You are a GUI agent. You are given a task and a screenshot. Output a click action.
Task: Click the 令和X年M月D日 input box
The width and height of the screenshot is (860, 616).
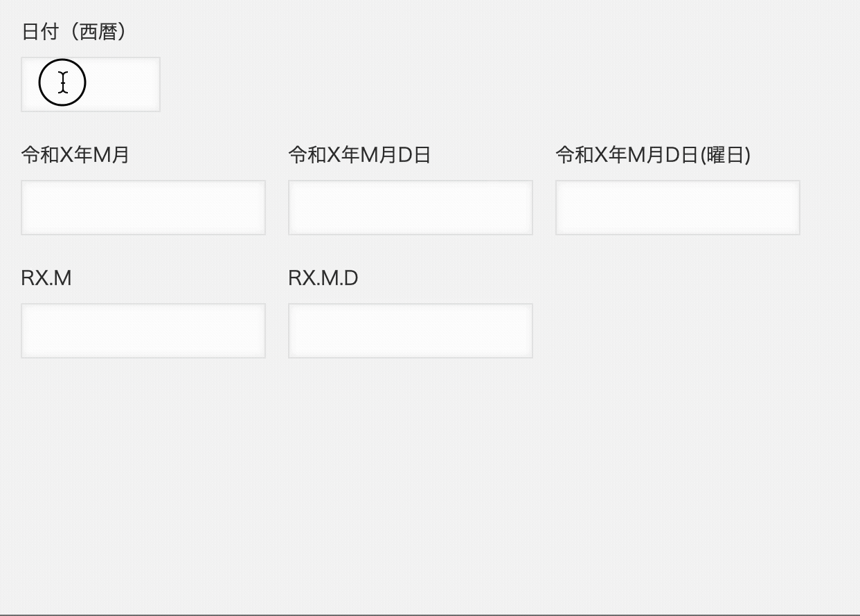[410, 208]
